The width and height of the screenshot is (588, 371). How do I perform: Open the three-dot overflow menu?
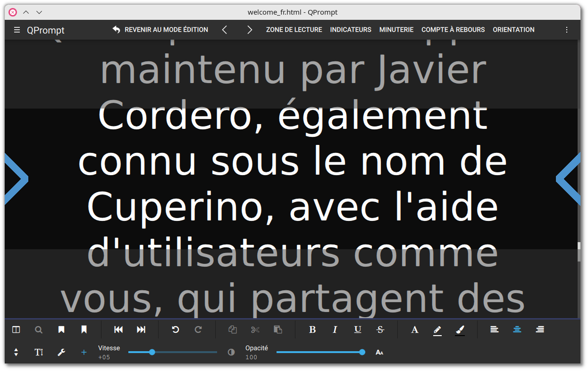tap(567, 30)
